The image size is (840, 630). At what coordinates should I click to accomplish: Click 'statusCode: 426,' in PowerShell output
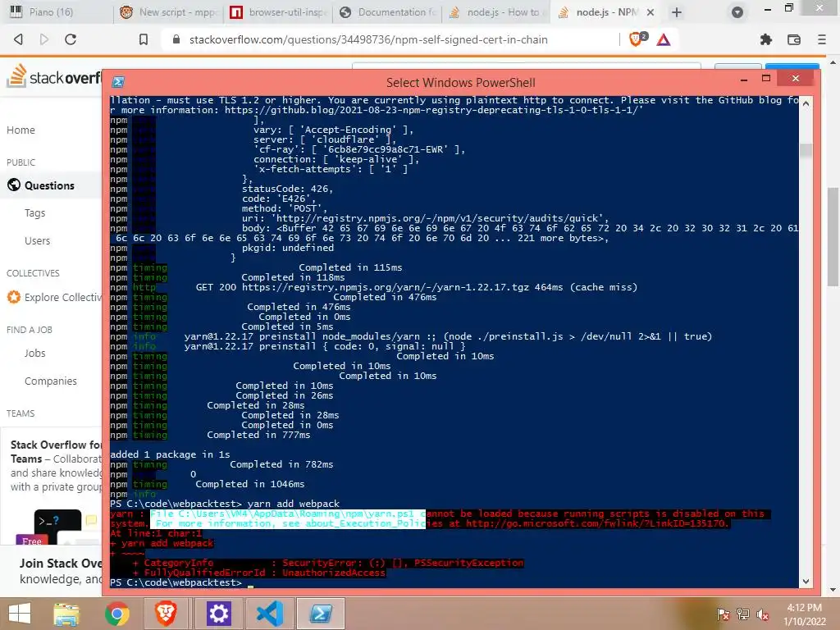coord(287,189)
